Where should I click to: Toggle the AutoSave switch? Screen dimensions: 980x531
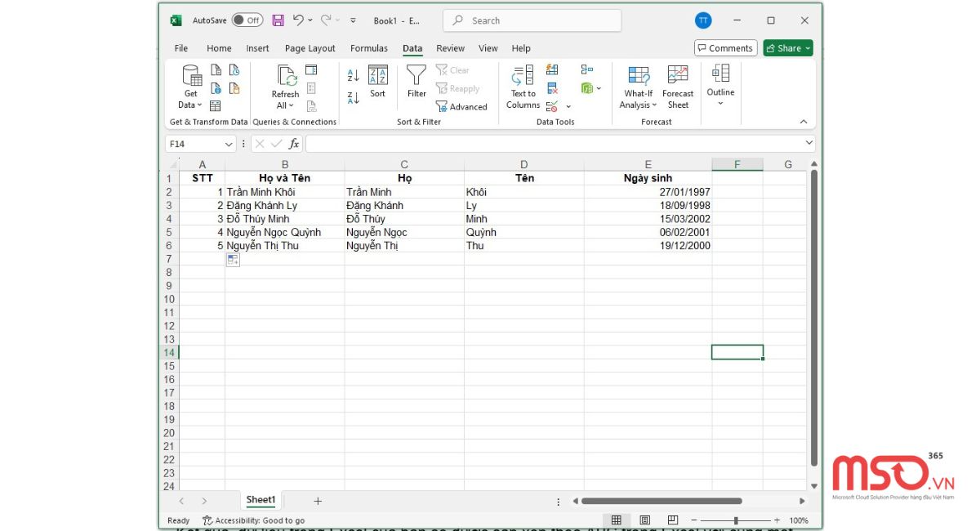point(247,20)
